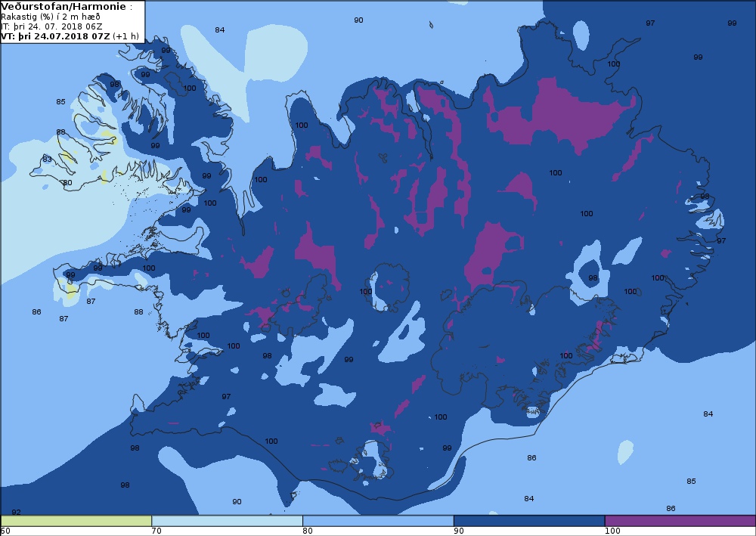The image size is (756, 536).
Task: Click the 'Rakastig (%) í 2 m hæð' subtitle
Action: (51, 17)
